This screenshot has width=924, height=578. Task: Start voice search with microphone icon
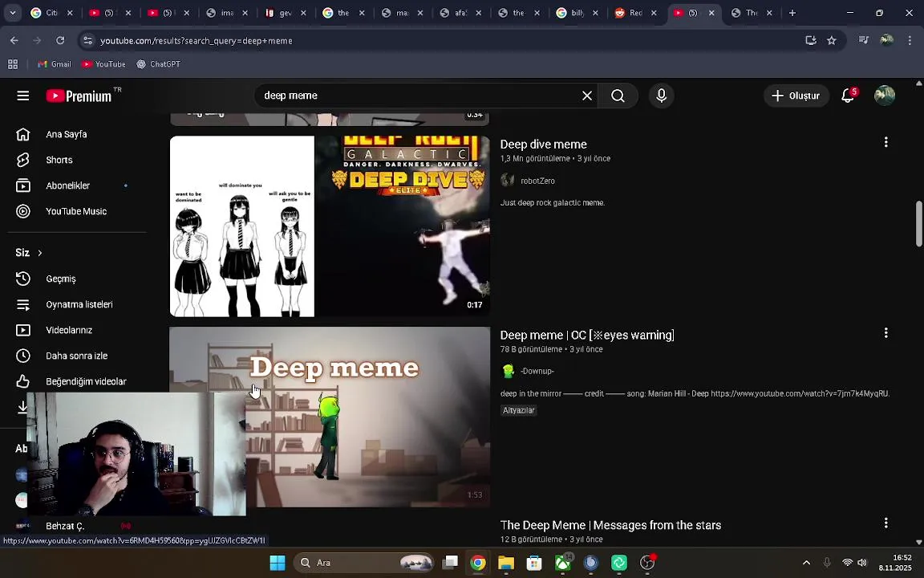(661, 96)
